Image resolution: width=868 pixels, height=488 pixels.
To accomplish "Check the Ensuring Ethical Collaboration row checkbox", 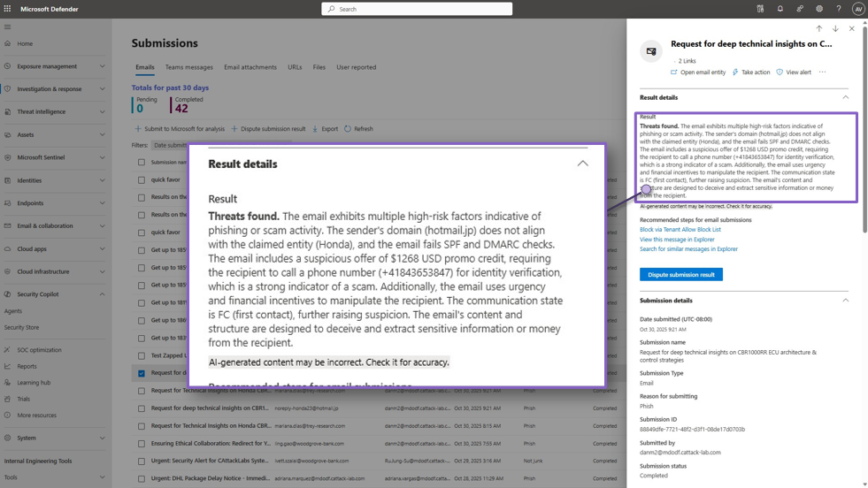I will click(142, 444).
